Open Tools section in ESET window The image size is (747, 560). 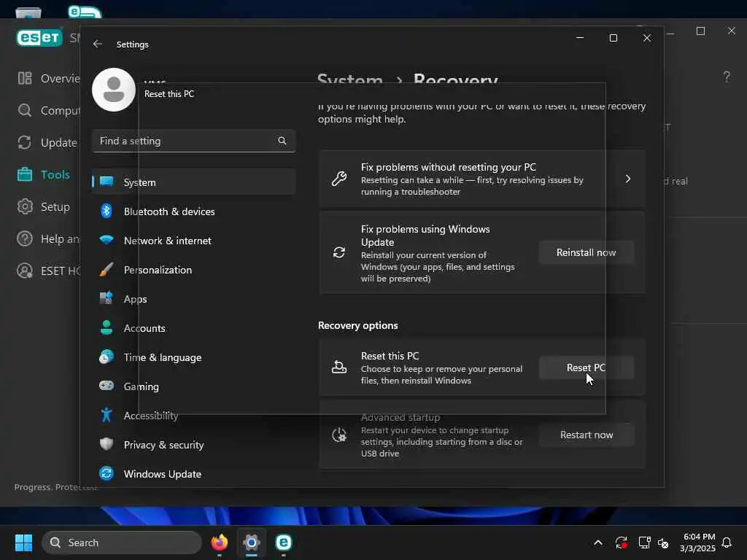pyautogui.click(x=43, y=175)
